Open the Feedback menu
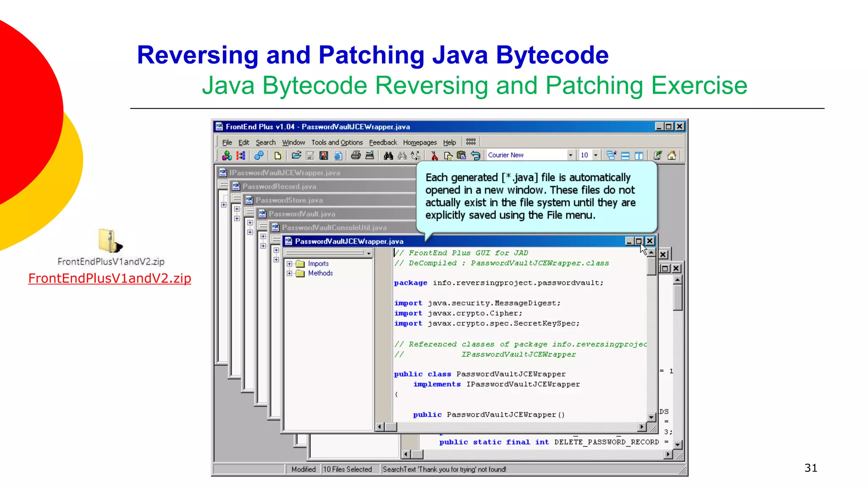Image resolution: width=868 pixels, height=488 pixels. 383,142
